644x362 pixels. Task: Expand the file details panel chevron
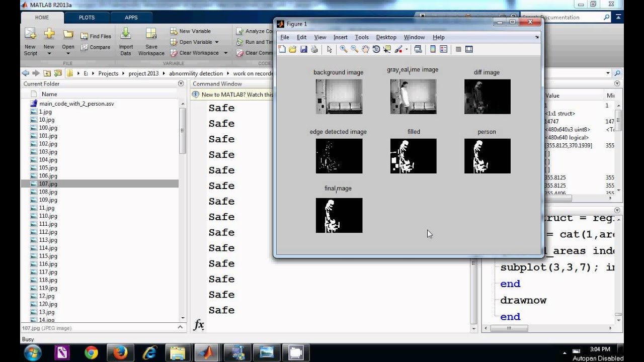pyautogui.click(x=181, y=327)
